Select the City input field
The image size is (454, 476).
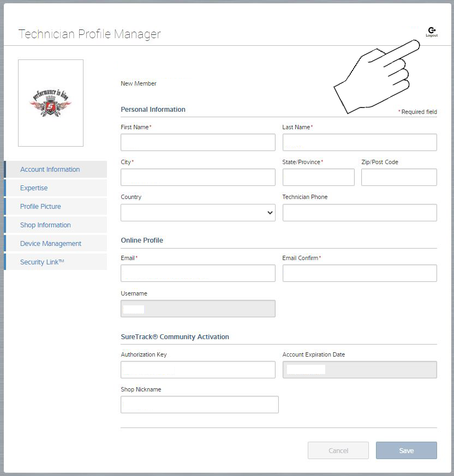(x=198, y=177)
